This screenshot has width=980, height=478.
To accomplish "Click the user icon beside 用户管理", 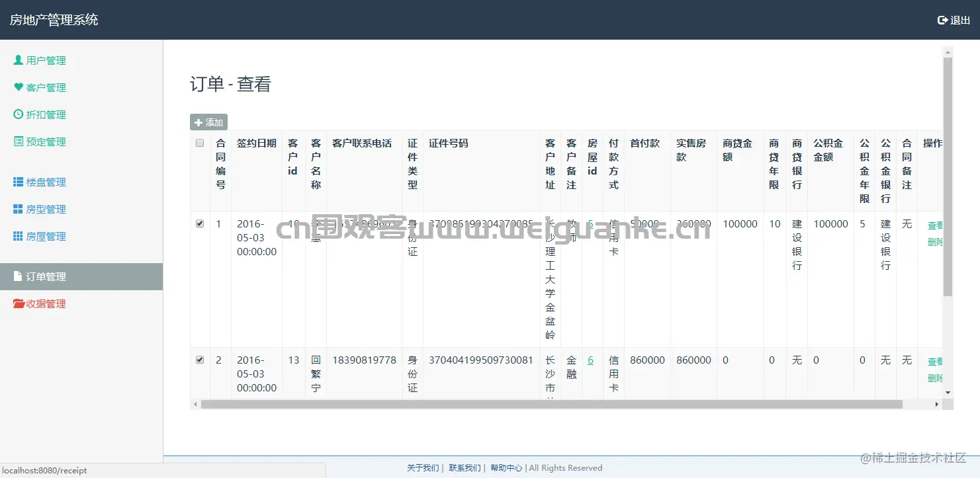I will click(19, 60).
